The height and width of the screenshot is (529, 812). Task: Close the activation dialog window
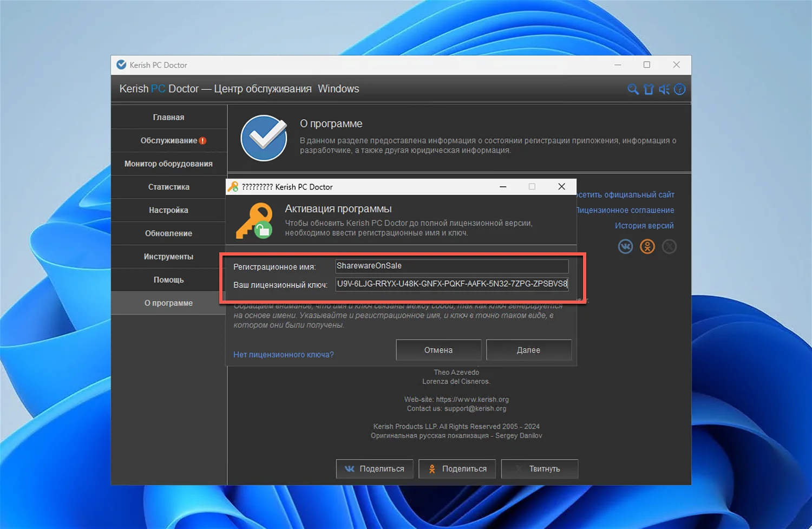(x=561, y=187)
